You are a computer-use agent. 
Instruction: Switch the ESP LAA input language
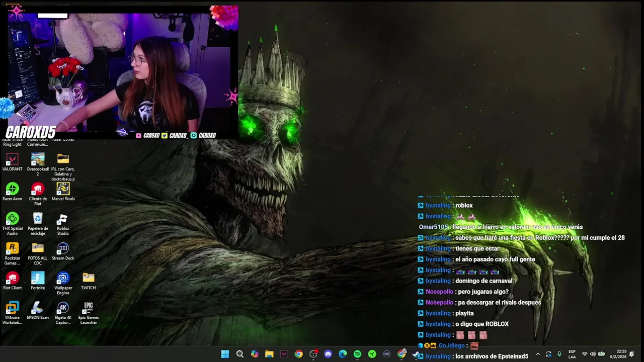click(x=572, y=354)
